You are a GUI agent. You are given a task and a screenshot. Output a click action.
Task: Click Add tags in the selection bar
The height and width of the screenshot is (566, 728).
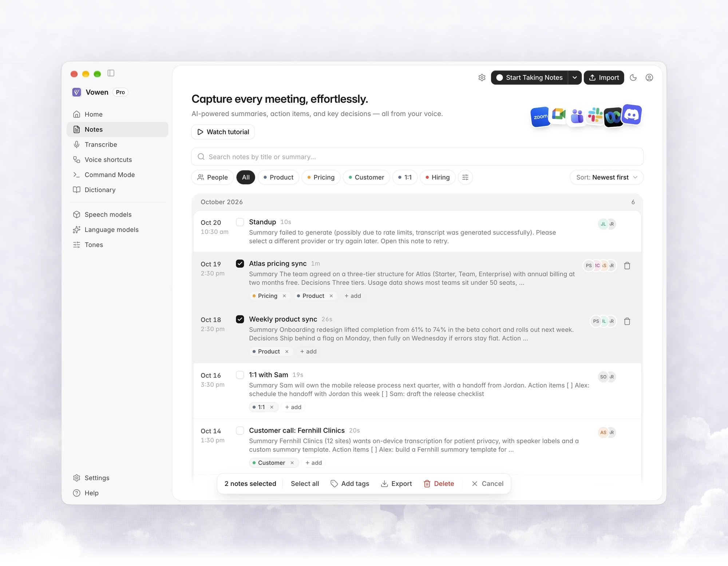click(x=350, y=484)
